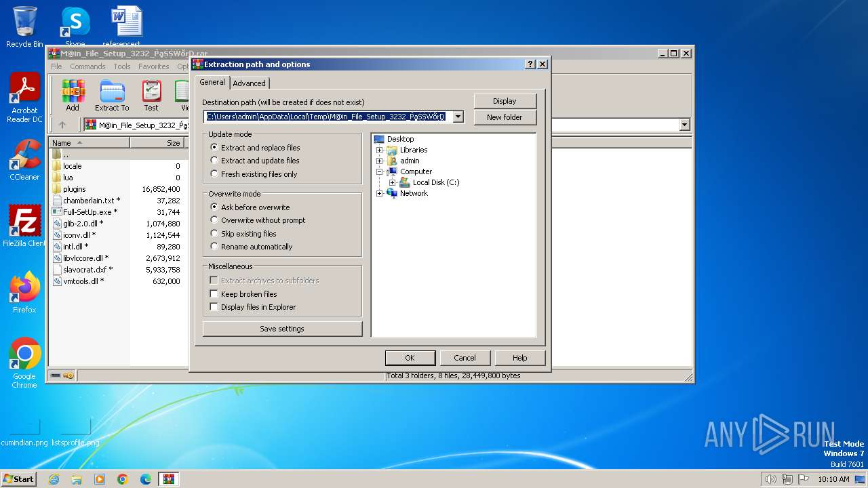
Task: Open Windows Media Player taskbar icon
Action: (x=100, y=479)
